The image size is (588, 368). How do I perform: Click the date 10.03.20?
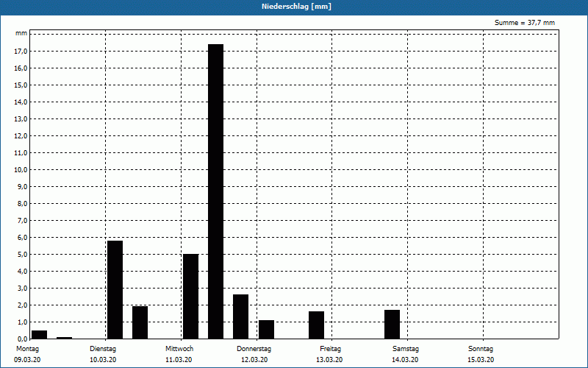(103, 360)
